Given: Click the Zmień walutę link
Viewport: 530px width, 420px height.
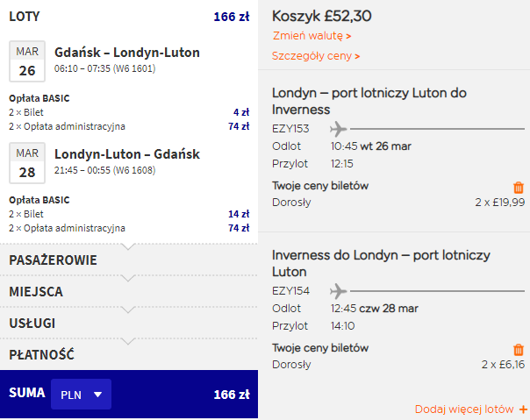Looking at the screenshot, I should tap(312, 35).
